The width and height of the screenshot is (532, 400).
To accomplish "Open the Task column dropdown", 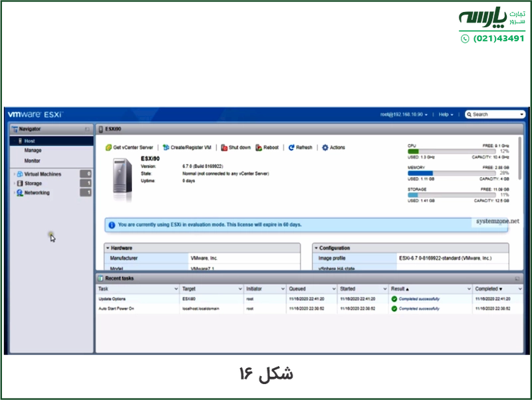I will 176,289.
